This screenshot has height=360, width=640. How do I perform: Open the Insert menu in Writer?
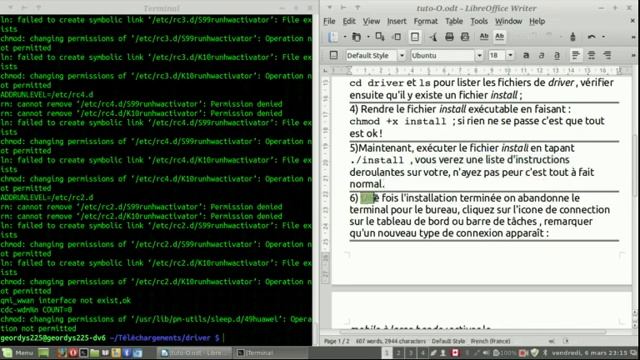pyautogui.click(x=397, y=21)
